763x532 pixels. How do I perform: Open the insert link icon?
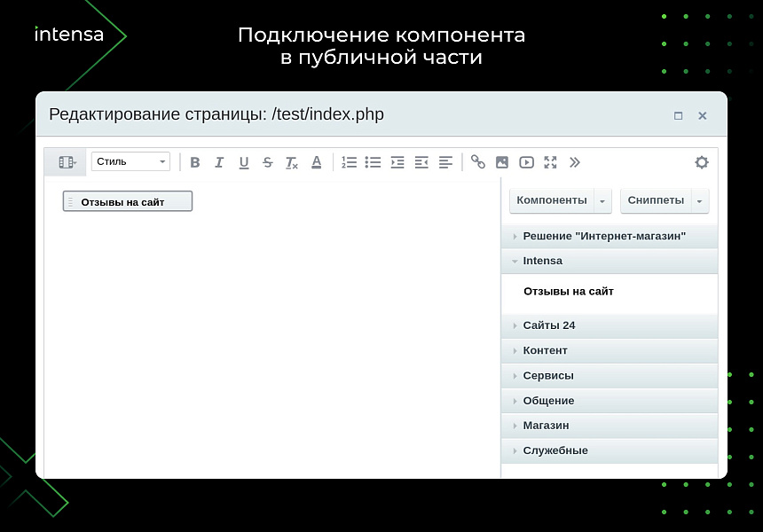478,162
